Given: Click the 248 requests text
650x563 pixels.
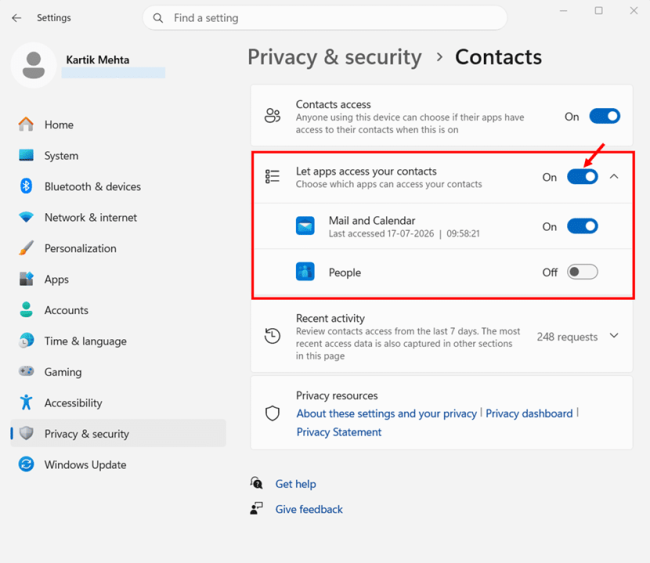Looking at the screenshot, I should pyautogui.click(x=567, y=337).
